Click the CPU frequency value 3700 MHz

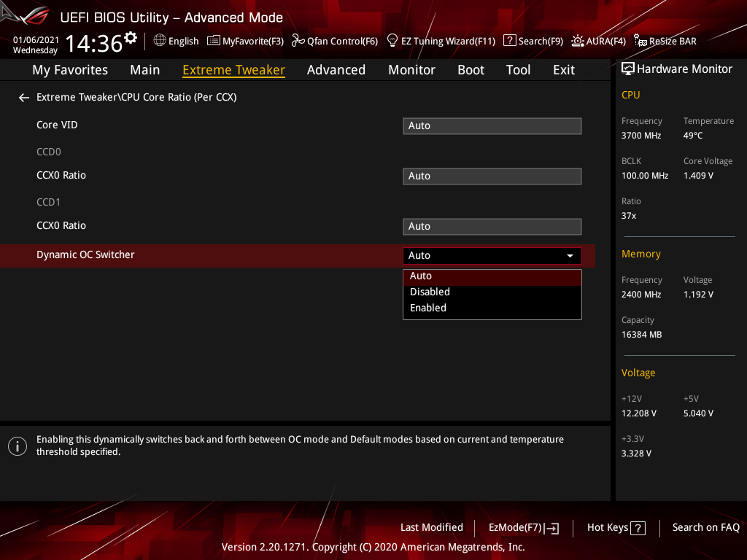[640, 136]
